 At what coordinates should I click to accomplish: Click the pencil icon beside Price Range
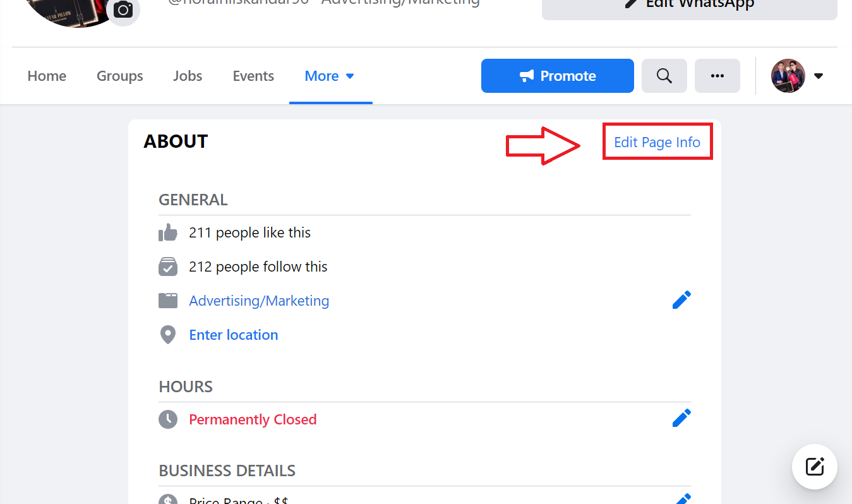coord(681,499)
